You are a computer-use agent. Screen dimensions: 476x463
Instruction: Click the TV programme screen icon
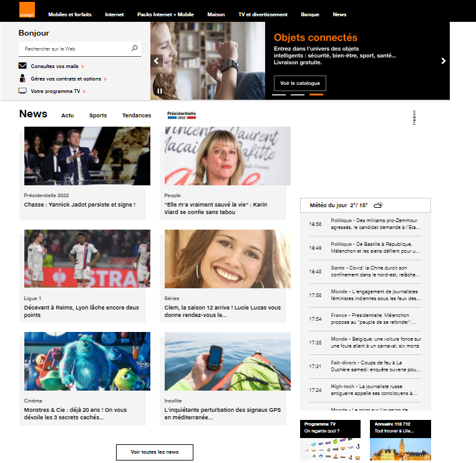[22, 90]
